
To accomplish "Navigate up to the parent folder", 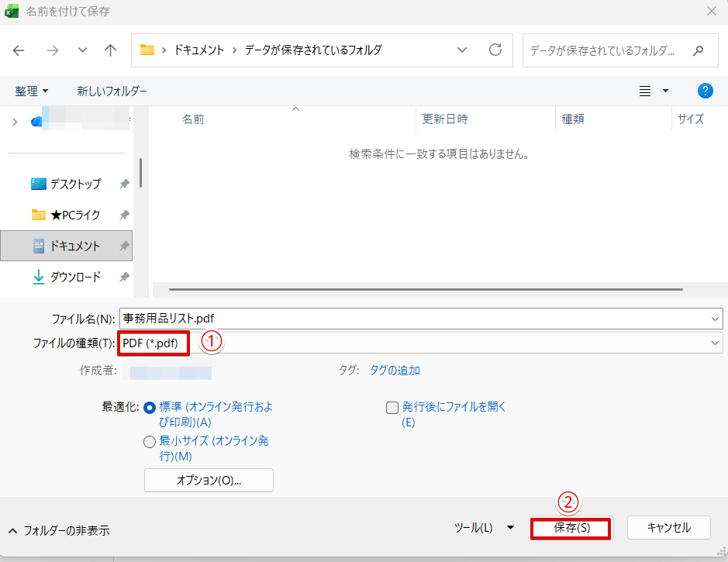I will click(110, 50).
